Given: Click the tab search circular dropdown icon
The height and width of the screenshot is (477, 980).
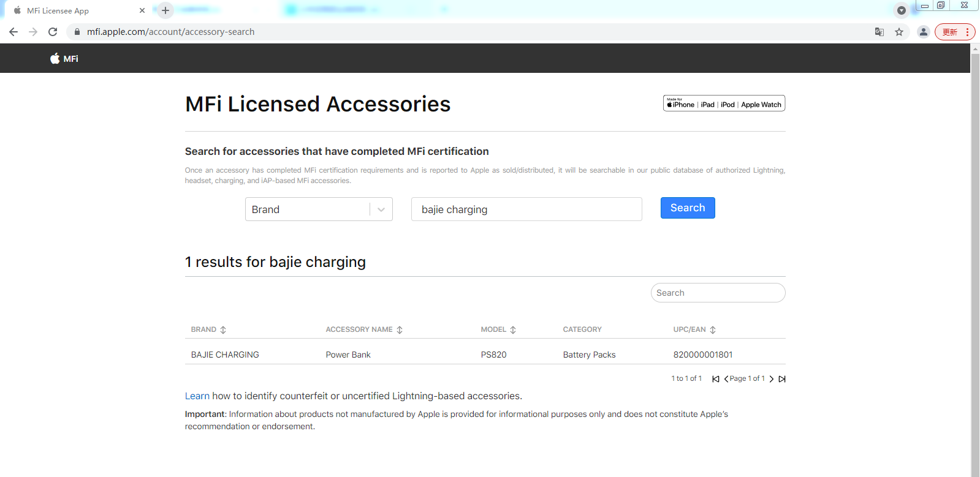Looking at the screenshot, I should [x=902, y=10].
